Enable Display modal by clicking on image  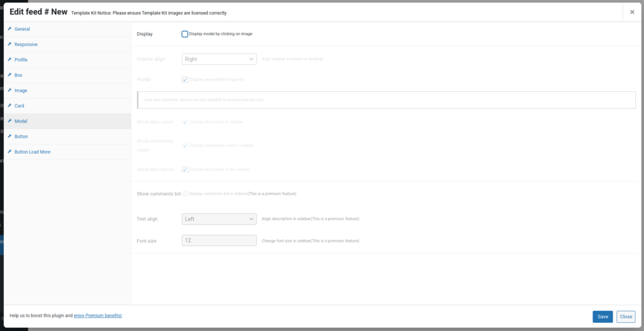(x=185, y=34)
